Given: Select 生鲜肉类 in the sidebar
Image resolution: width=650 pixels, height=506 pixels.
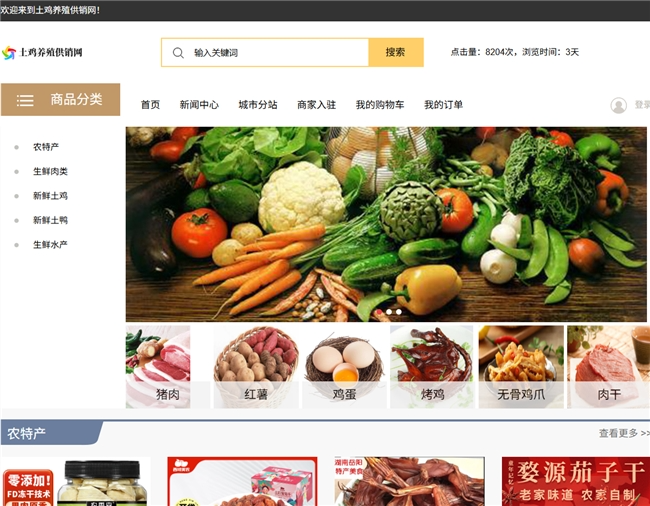Looking at the screenshot, I should [50, 171].
